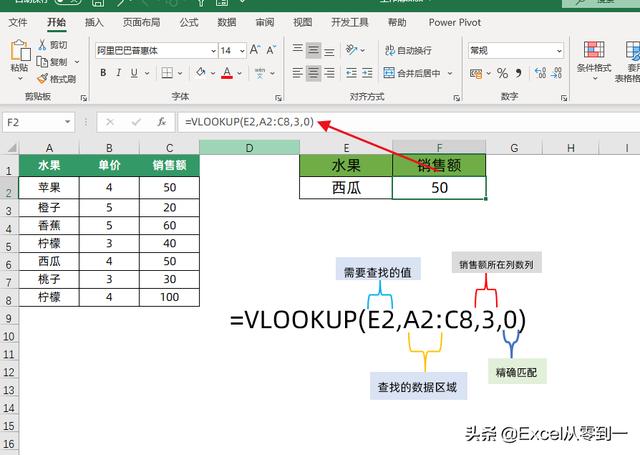This screenshot has height=455, width=640.
Task: Open borders dropdown arrow
Action: [180, 73]
